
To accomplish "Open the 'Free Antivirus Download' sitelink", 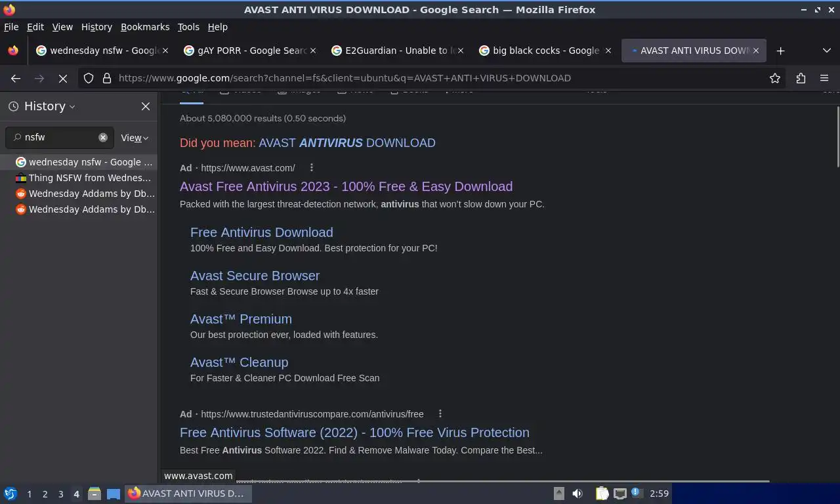I will click(261, 232).
